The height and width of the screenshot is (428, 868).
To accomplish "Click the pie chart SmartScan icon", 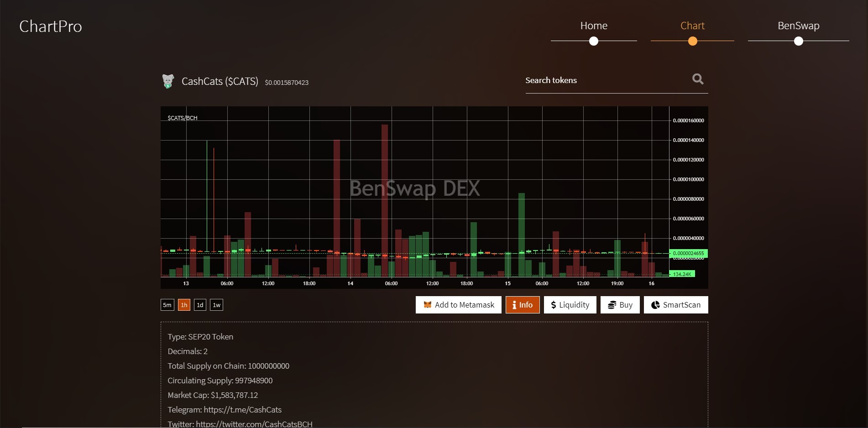I will [655, 305].
